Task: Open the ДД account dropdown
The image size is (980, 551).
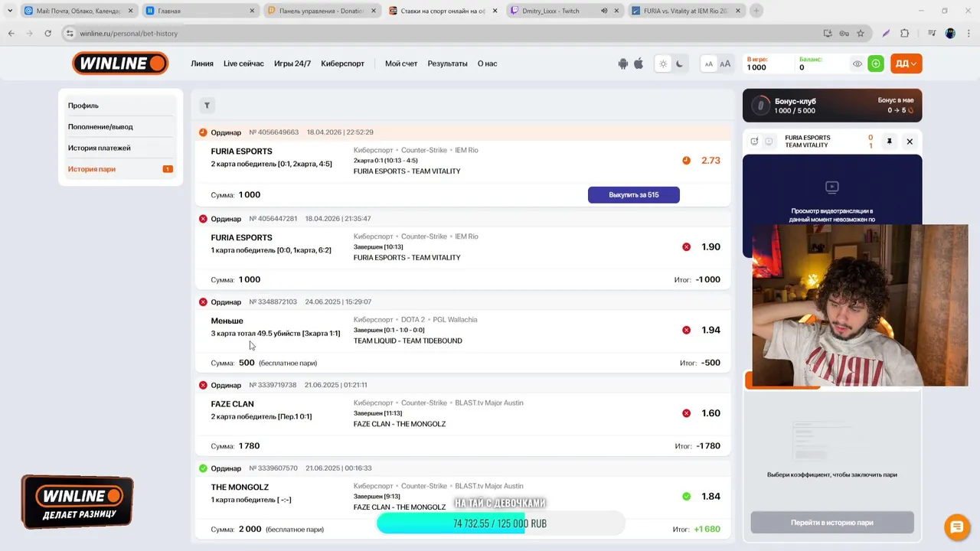Action: click(x=906, y=64)
